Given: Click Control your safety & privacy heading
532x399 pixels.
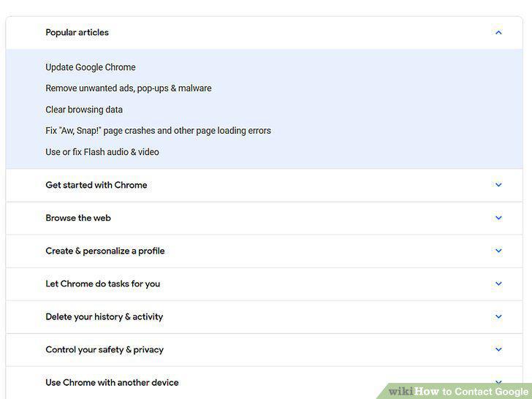Looking at the screenshot, I should coord(104,350).
